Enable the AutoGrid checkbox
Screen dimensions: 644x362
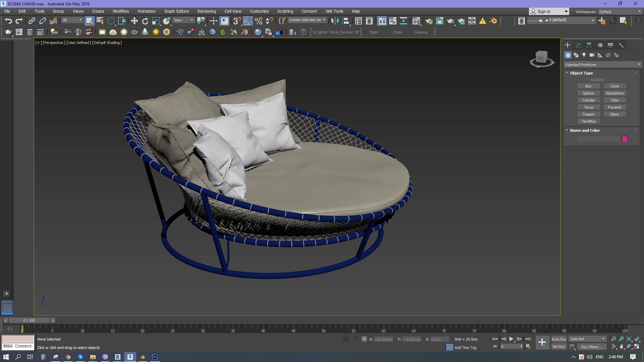[x=588, y=80]
